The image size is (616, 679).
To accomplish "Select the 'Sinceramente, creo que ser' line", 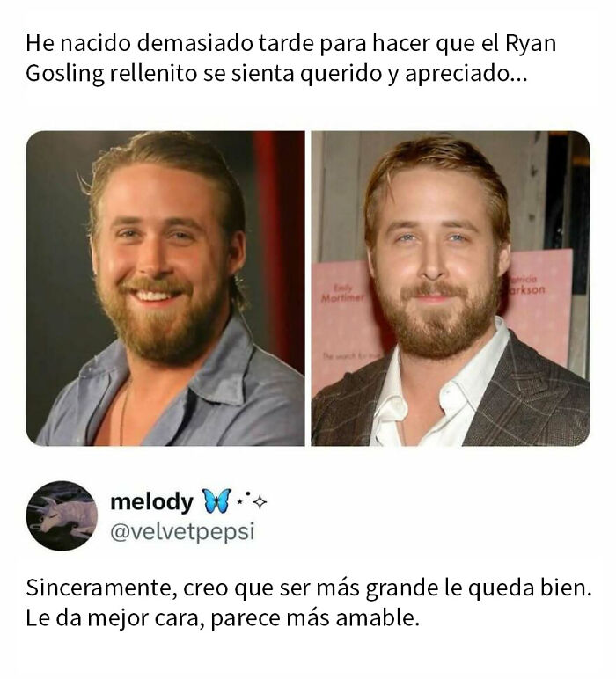I will pos(309,588).
